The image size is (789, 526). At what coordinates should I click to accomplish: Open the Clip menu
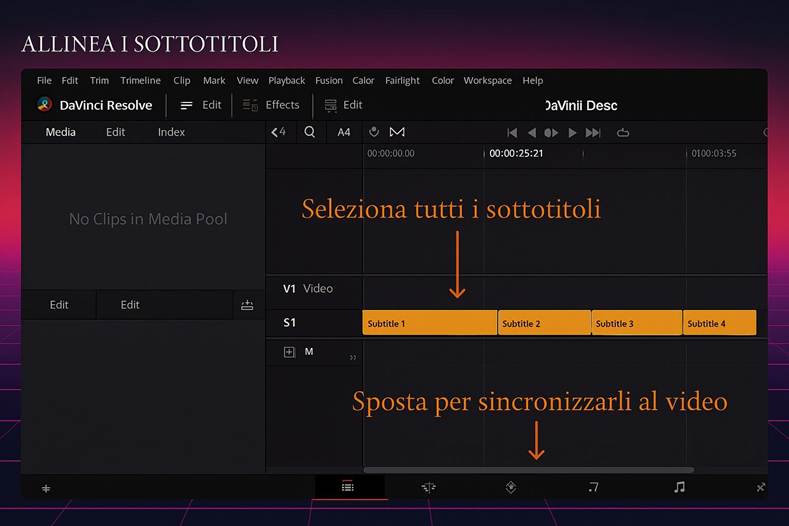182,81
